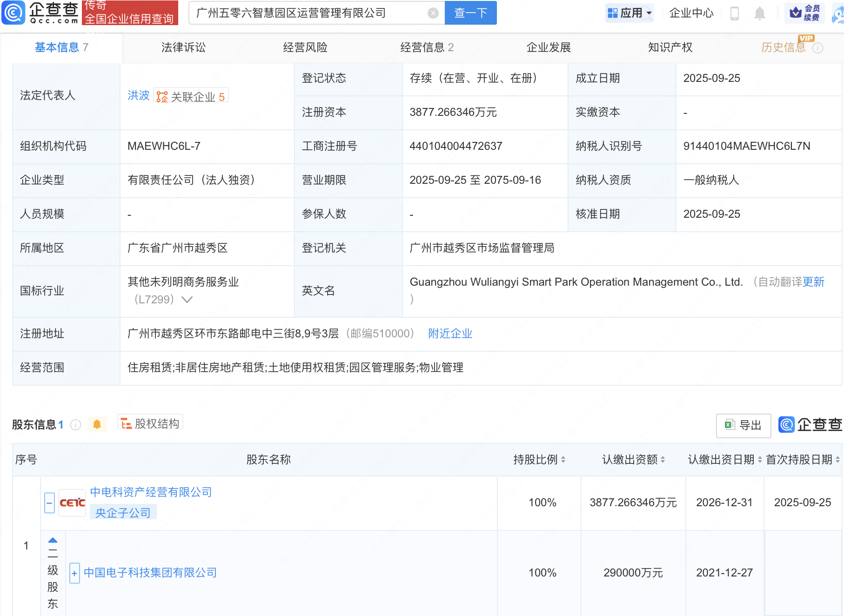This screenshot has height=616, width=844.
Task: Click the info icon beside 历史信息
Action: pos(817,48)
